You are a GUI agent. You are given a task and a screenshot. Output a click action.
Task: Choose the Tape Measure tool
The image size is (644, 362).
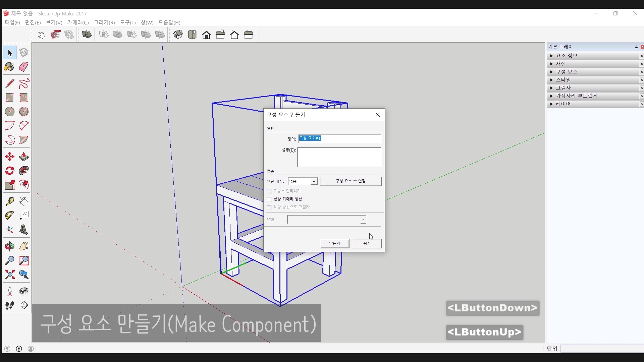coord(9,201)
